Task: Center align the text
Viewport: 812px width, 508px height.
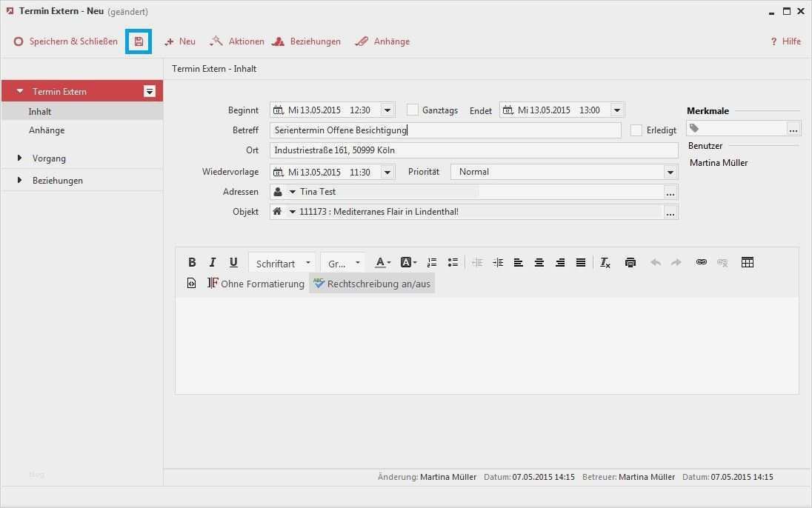Action: 539,263
